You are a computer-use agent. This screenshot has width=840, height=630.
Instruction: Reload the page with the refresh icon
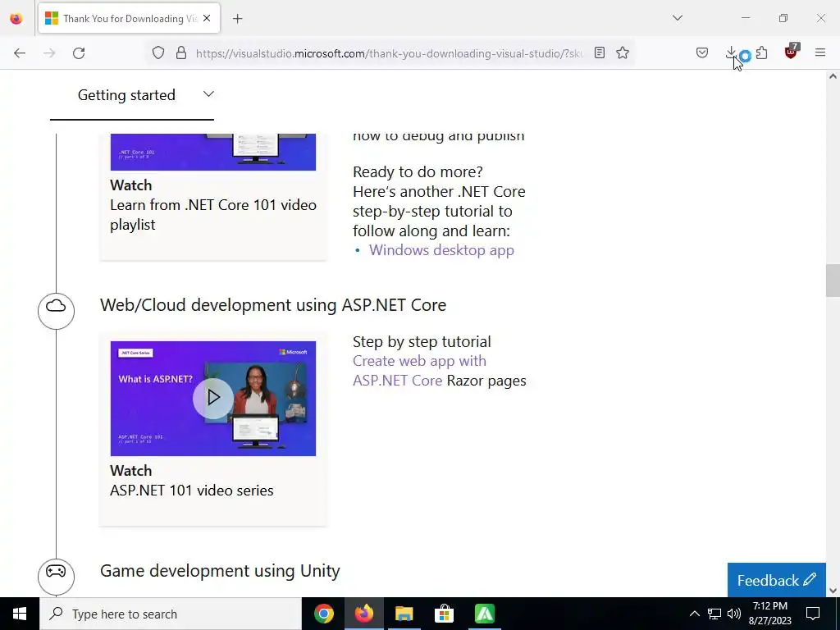pos(79,53)
